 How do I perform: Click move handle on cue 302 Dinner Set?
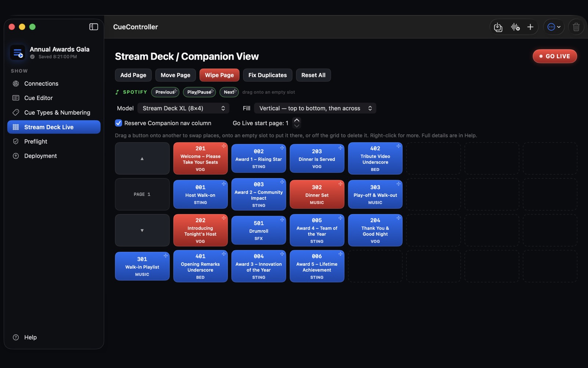(341, 184)
